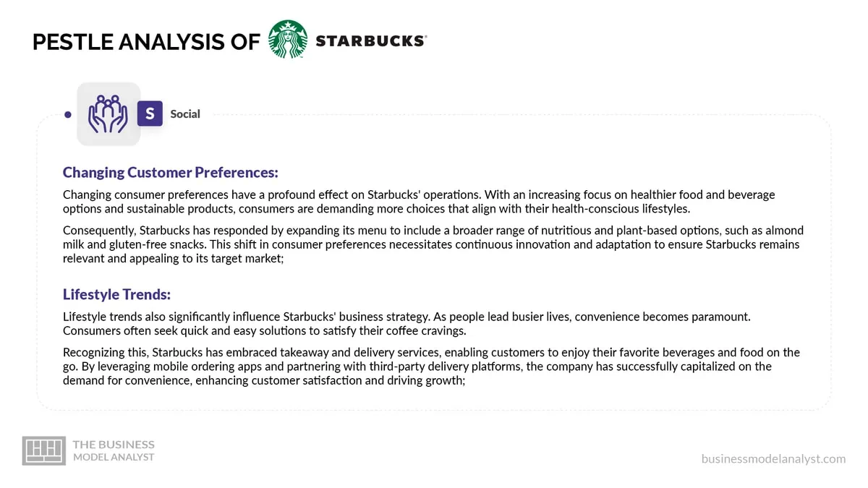This screenshot has height=488, width=868.
Task: Click the paragraph starting Recognizing this
Action: [x=431, y=367]
